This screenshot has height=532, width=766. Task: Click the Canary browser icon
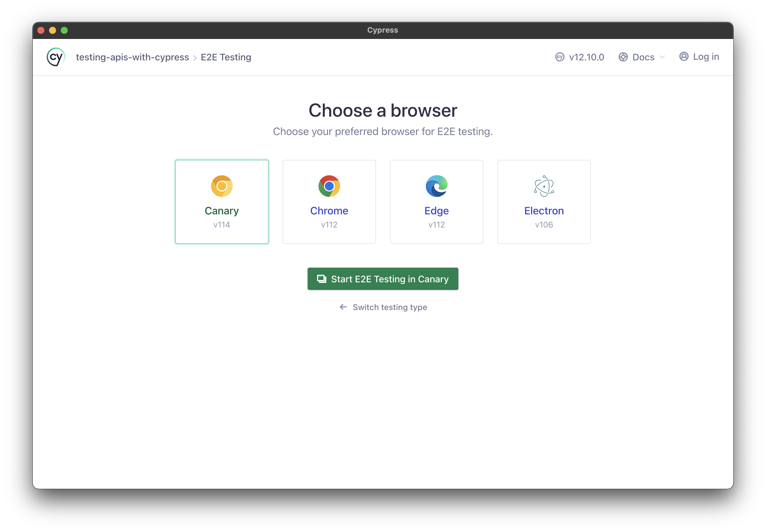point(222,186)
